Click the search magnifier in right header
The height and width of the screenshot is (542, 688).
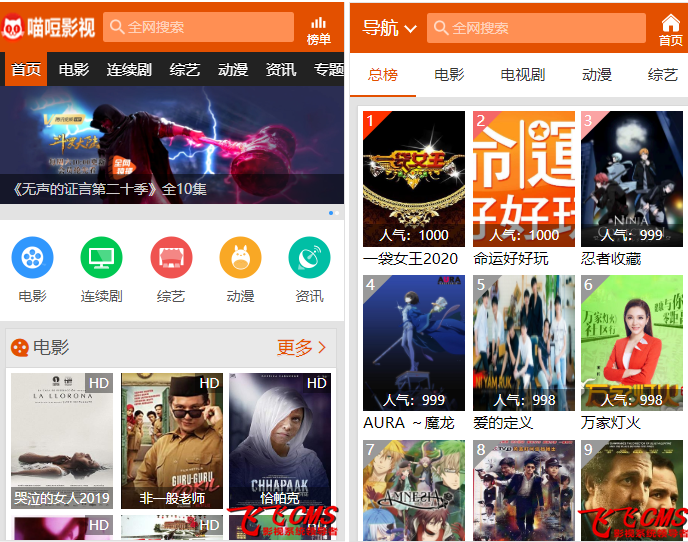(441, 28)
